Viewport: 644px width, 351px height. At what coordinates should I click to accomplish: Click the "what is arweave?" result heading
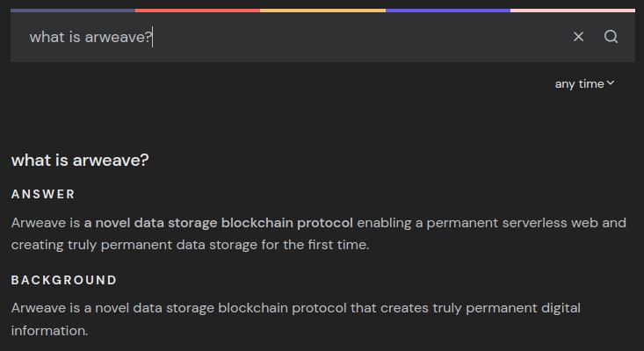click(80, 161)
